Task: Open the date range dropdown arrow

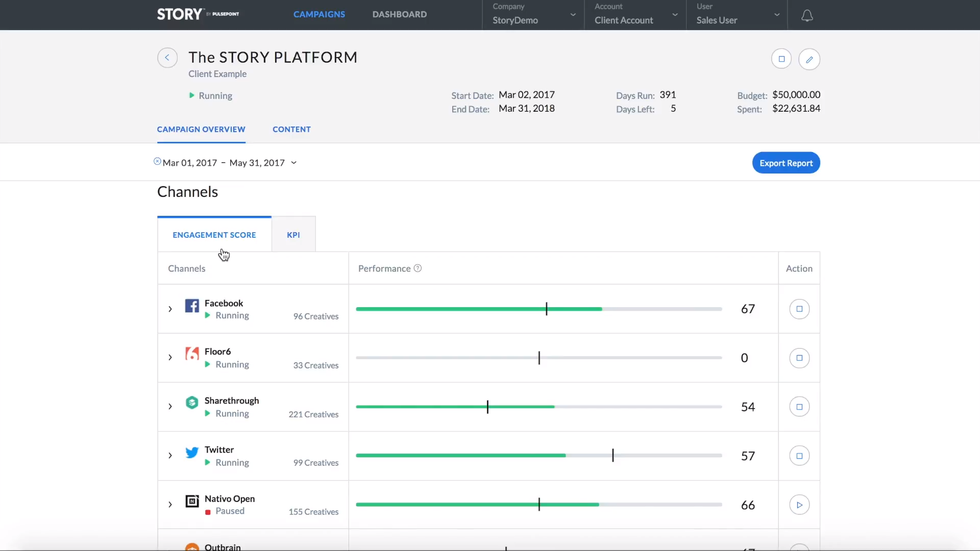Action: [x=293, y=163]
